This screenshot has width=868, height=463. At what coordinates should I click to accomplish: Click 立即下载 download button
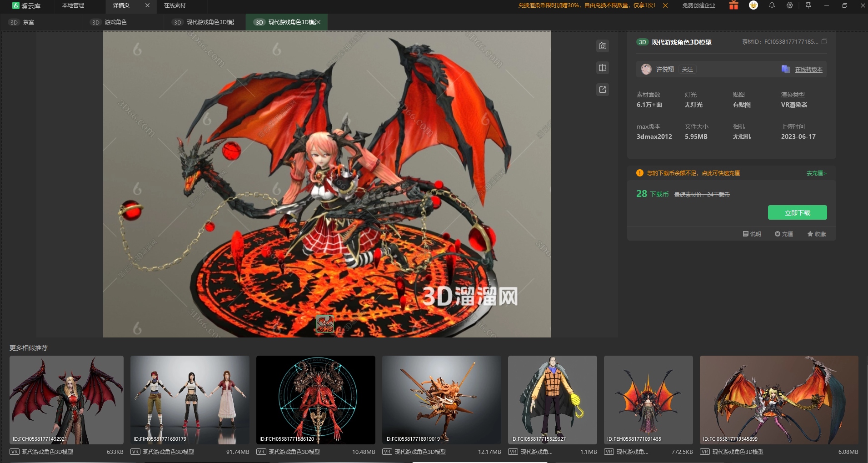coord(798,212)
